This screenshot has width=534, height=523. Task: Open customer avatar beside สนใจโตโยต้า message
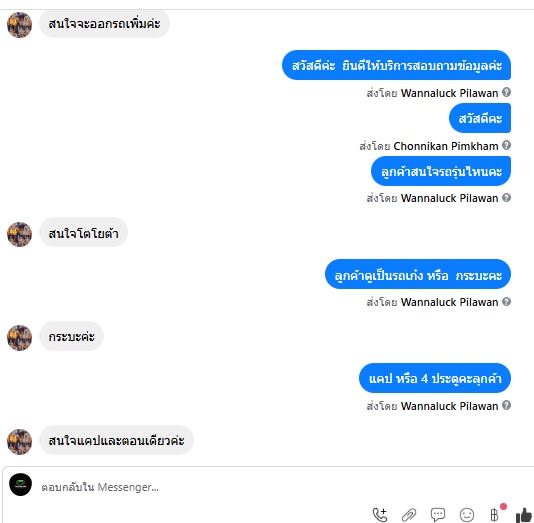(19, 234)
